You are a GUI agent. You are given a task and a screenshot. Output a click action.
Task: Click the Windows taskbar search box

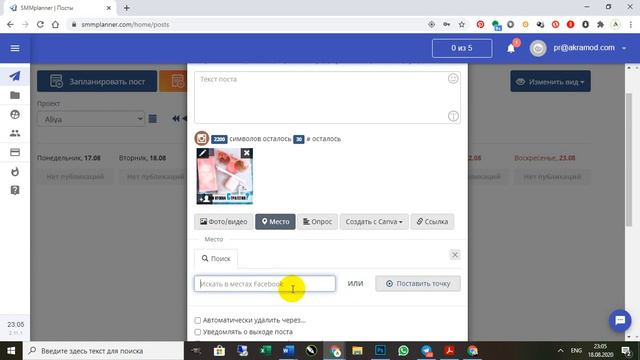click(x=104, y=351)
